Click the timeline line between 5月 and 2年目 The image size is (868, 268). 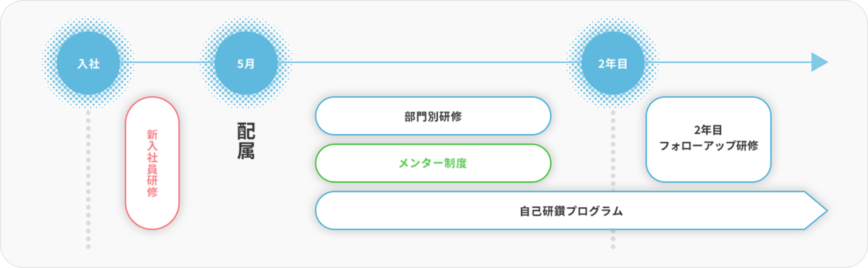coord(430,62)
